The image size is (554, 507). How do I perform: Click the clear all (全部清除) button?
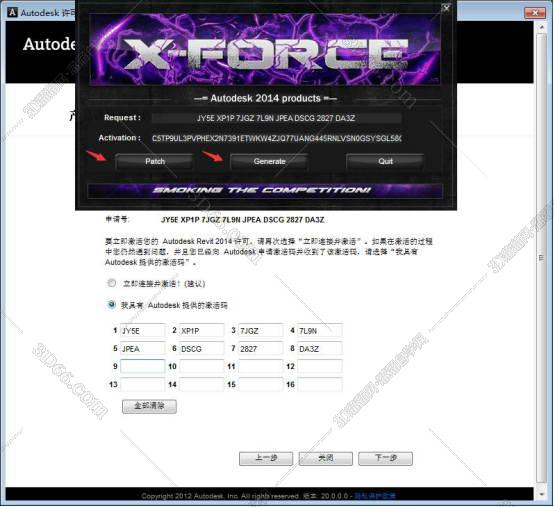point(149,406)
